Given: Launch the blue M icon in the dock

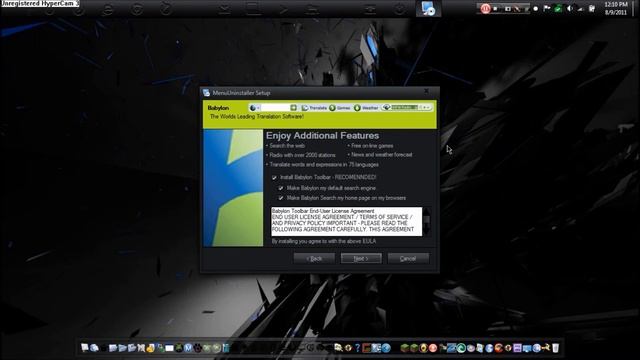Looking at the screenshot, I should tap(188, 348).
